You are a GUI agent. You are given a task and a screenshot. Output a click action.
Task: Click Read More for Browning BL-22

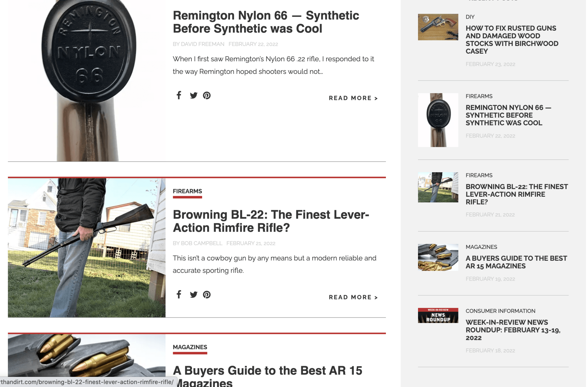(353, 297)
